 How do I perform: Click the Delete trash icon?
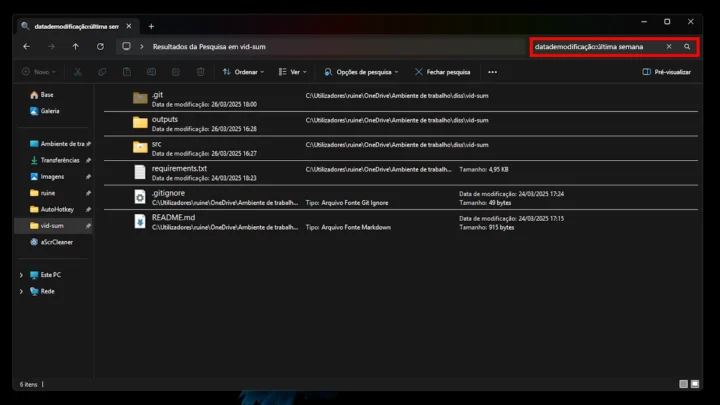click(201, 72)
